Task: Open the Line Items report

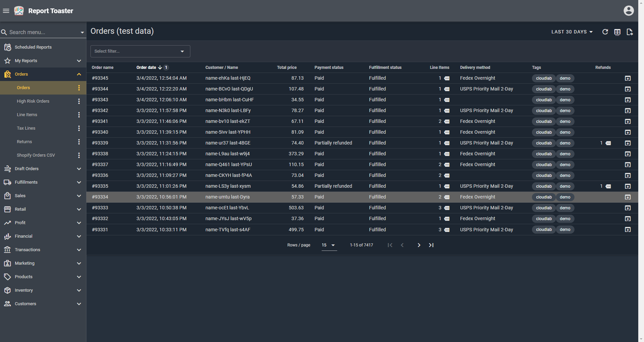Action: click(x=27, y=115)
